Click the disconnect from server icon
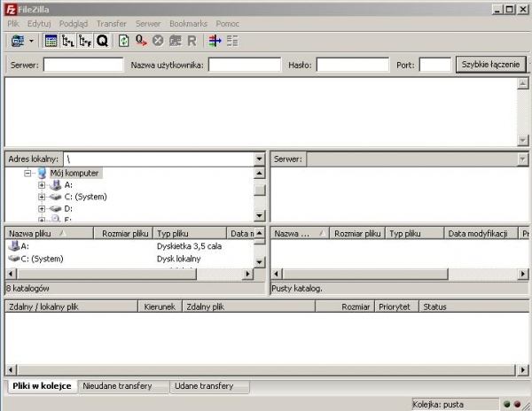The width and height of the screenshot is (532, 411). point(175,41)
